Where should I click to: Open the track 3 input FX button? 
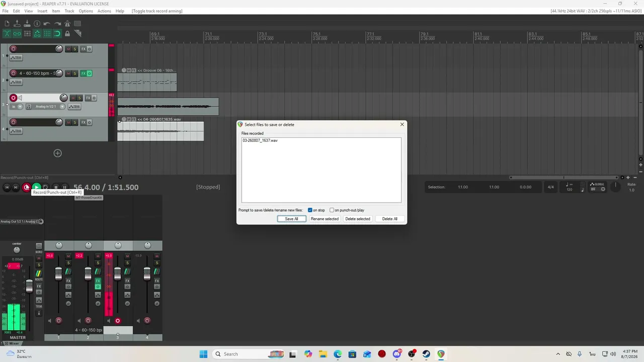point(29,107)
